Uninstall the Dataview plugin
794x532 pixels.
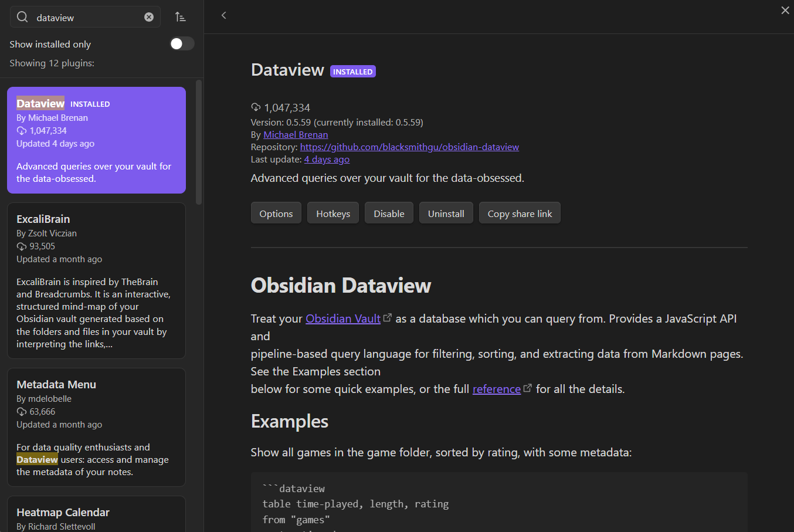[446, 213]
